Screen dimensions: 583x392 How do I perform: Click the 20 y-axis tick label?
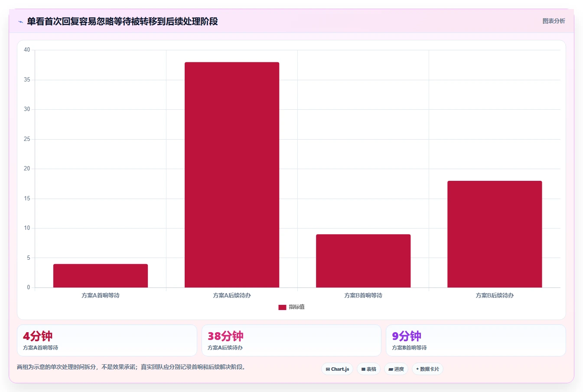(x=27, y=169)
